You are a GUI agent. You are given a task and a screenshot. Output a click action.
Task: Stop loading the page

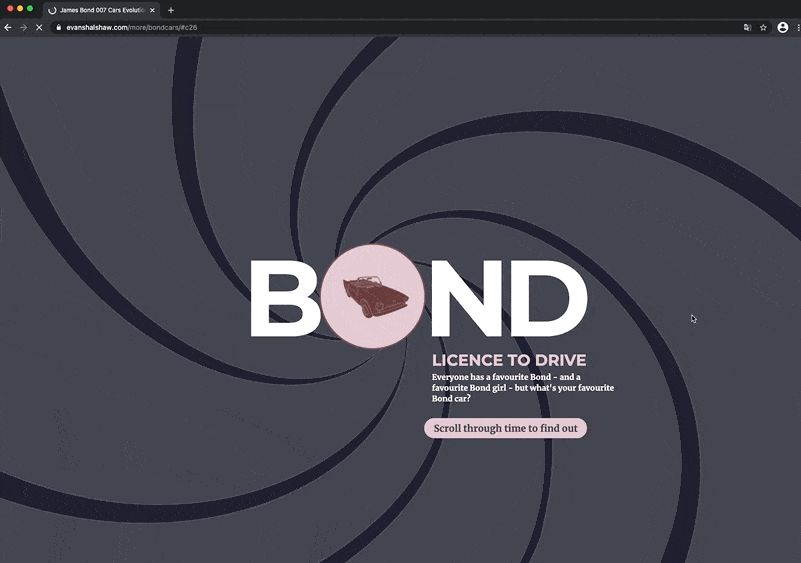pyautogui.click(x=39, y=28)
